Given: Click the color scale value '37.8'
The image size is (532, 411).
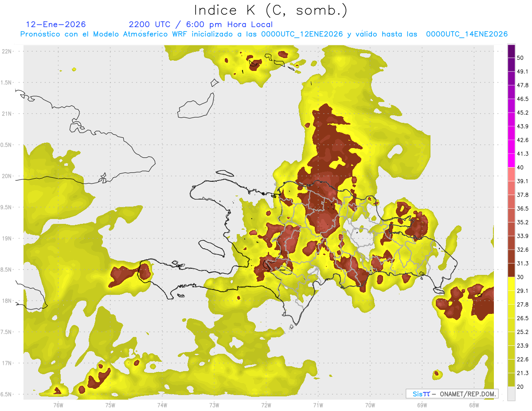Looking at the screenshot, I should [523, 195].
